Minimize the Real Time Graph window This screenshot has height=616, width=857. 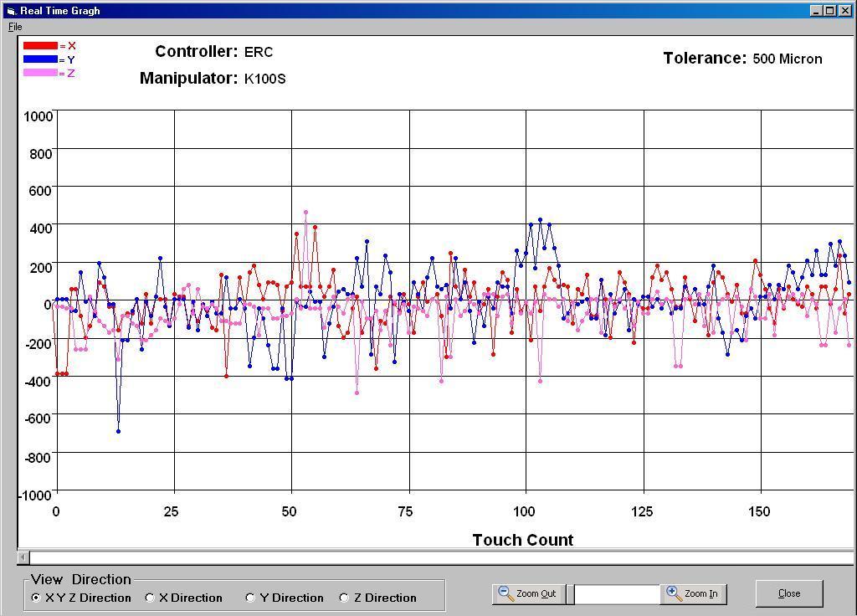(816, 11)
